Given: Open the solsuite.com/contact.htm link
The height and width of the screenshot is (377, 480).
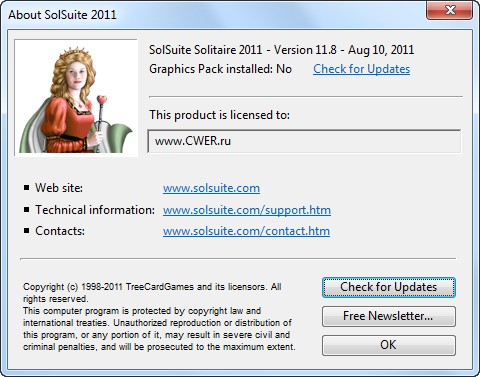Looking at the screenshot, I should click(246, 231).
